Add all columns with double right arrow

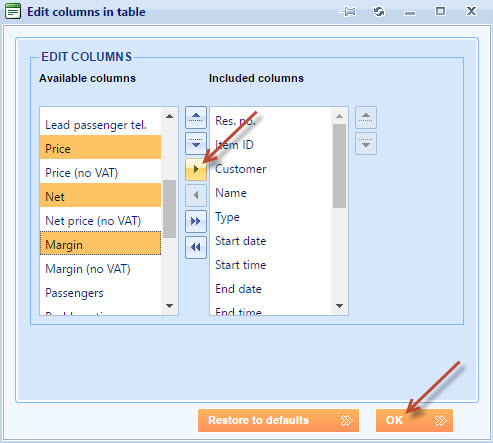196,221
